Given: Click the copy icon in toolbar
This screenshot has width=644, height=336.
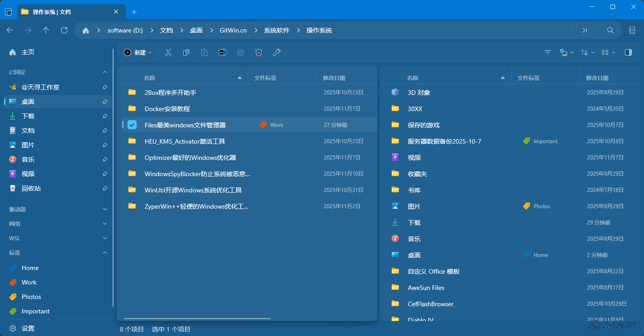Looking at the screenshot, I should (186, 52).
